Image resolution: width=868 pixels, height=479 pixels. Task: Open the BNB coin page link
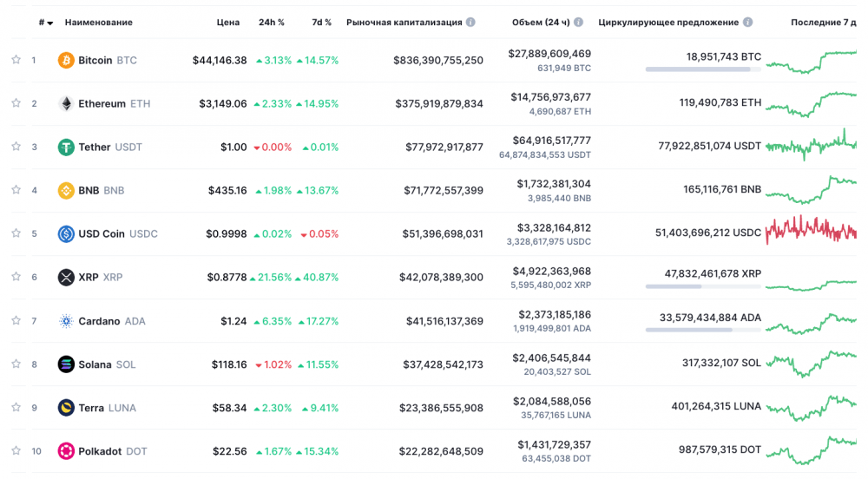(x=102, y=190)
